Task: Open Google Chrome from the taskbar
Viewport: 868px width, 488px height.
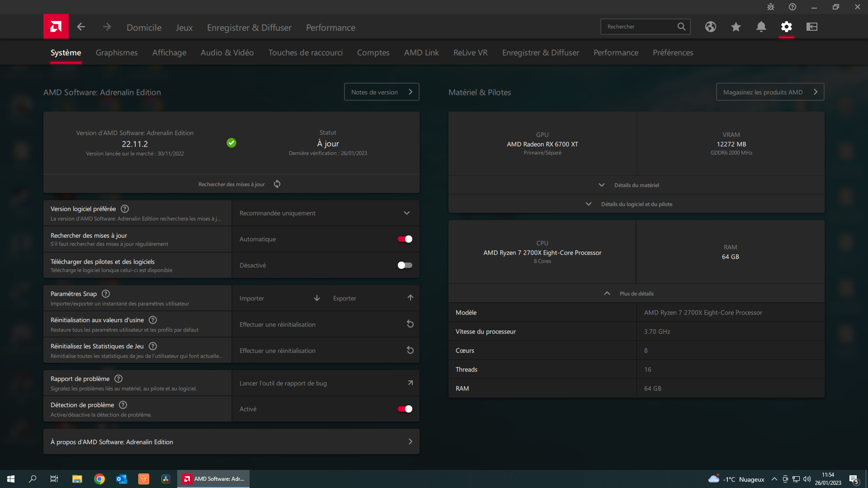Action: [x=99, y=479]
